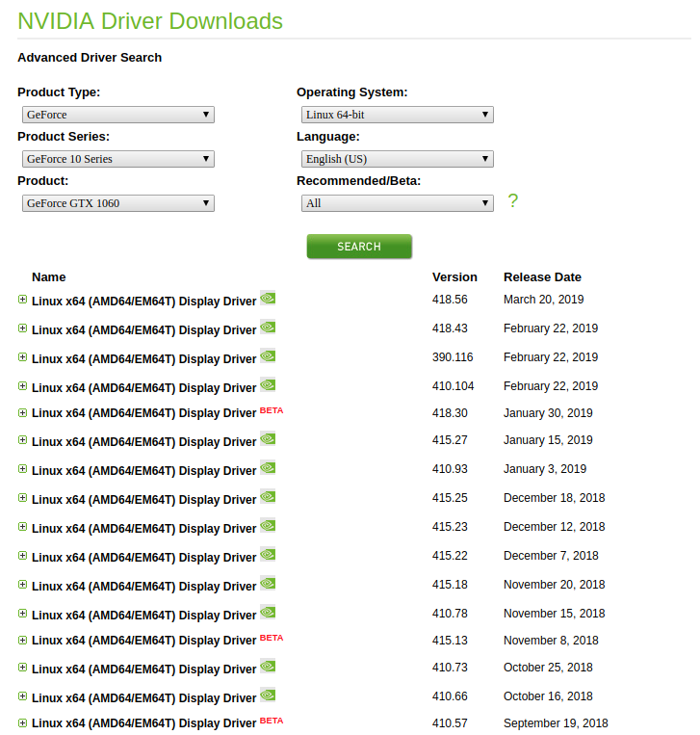Click the BETA label for version 415.13
The width and height of the screenshot is (700, 735).
(x=272, y=638)
